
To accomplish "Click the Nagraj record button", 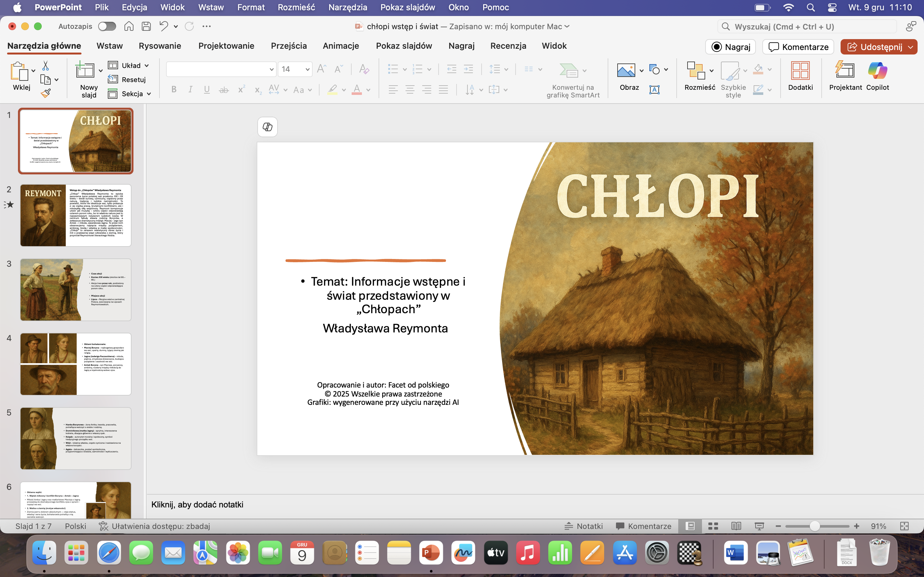I will [731, 47].
